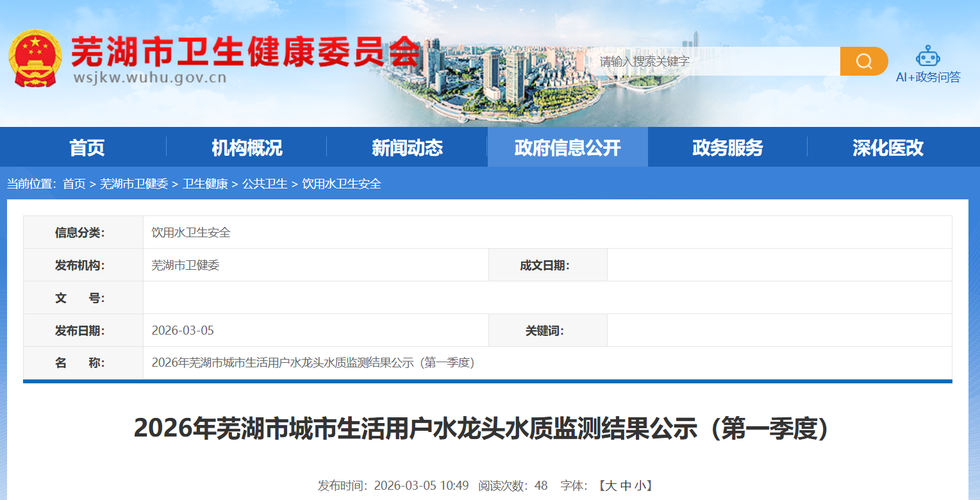The width and height of the screenshot is (980, 500).
Task: Select 大 to enlarge the font size
Action: click(611, 485)
